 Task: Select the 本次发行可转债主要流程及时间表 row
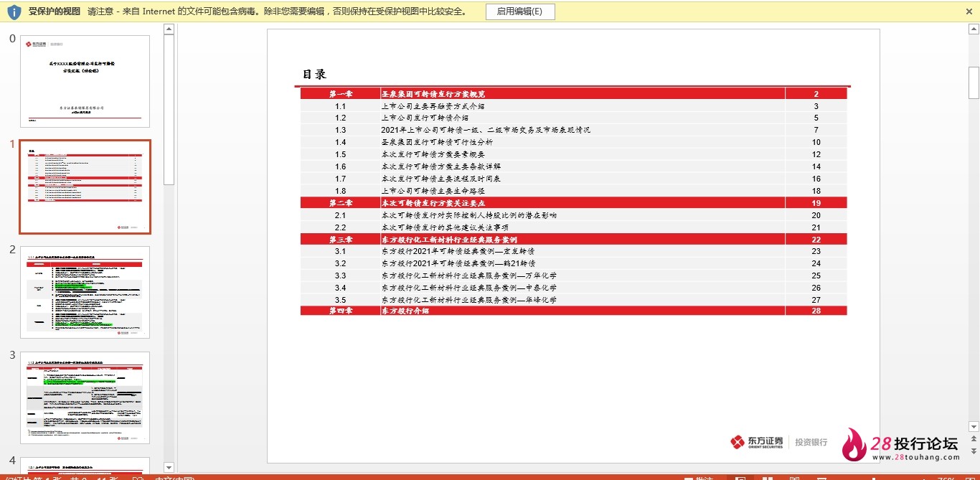click(574, 179)
